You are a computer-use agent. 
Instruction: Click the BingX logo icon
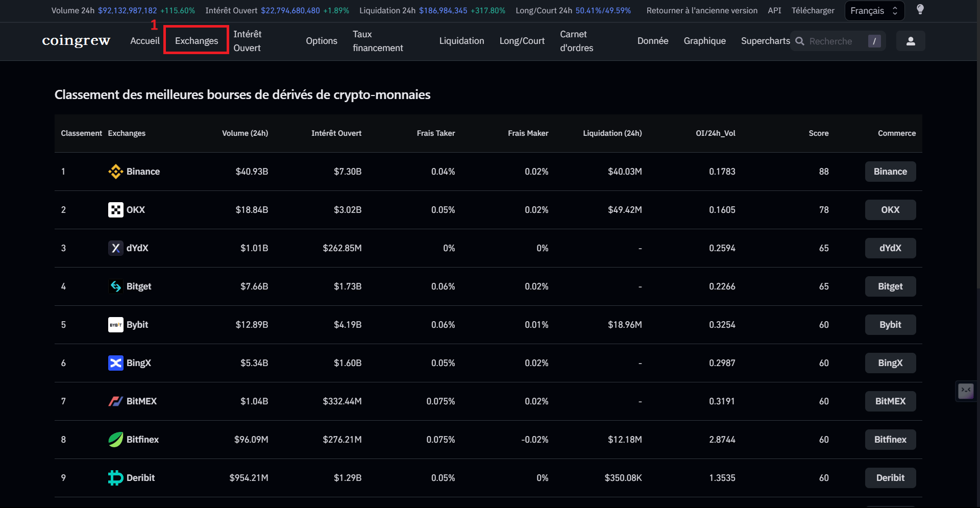click(x=115, y=363)
